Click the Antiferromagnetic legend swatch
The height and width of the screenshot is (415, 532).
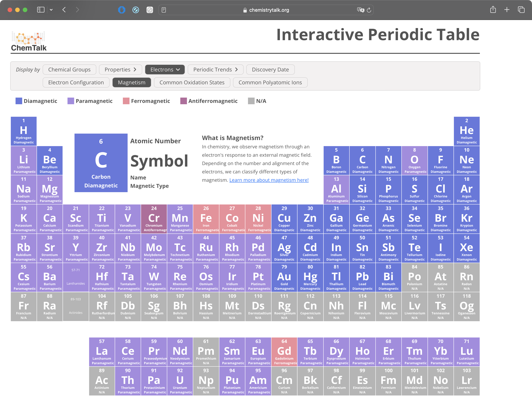click(183, 101)
